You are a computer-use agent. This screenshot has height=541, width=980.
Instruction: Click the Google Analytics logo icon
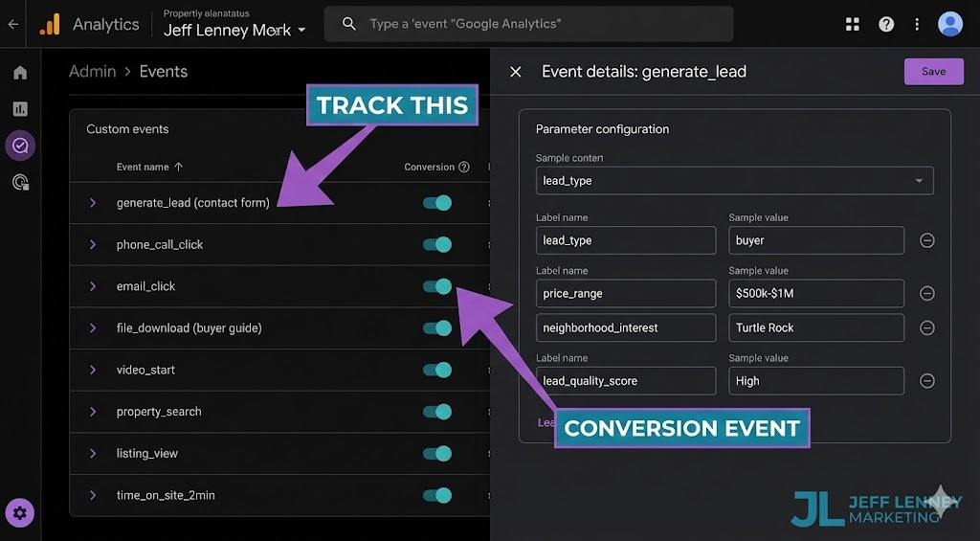(50, 24)
